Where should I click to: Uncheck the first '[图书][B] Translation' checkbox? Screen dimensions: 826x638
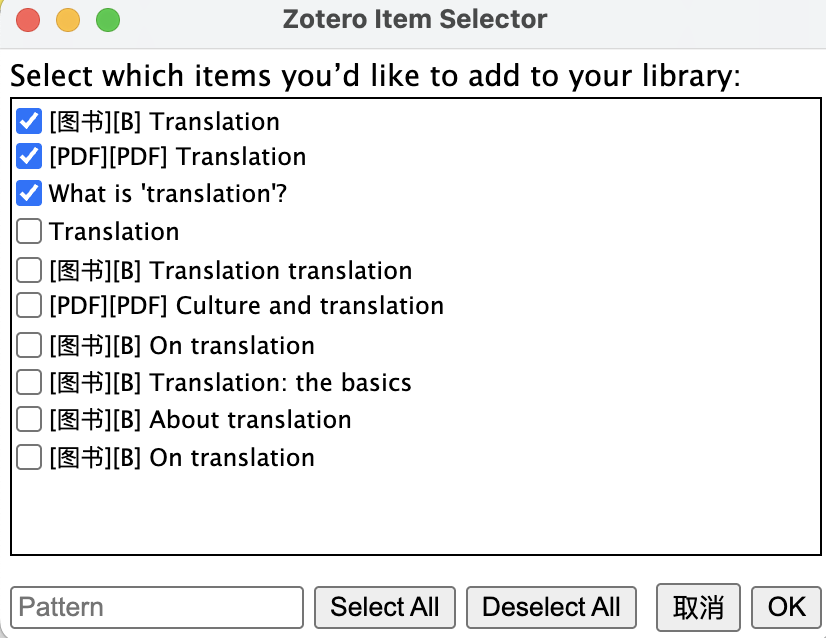pos(30,122)
